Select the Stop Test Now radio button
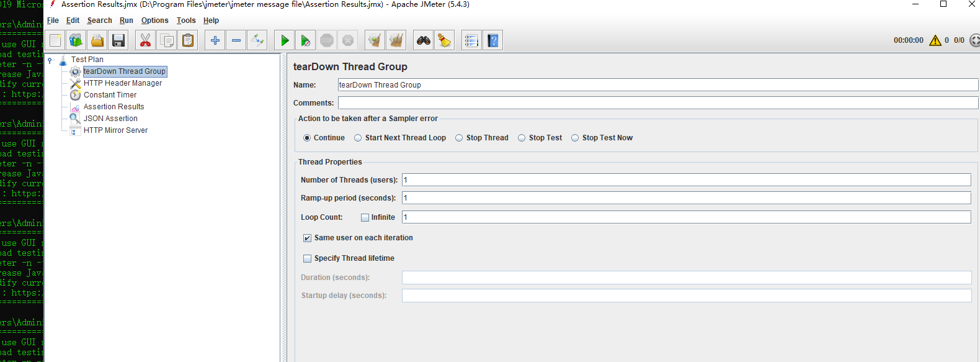 (x=575, y=138)
